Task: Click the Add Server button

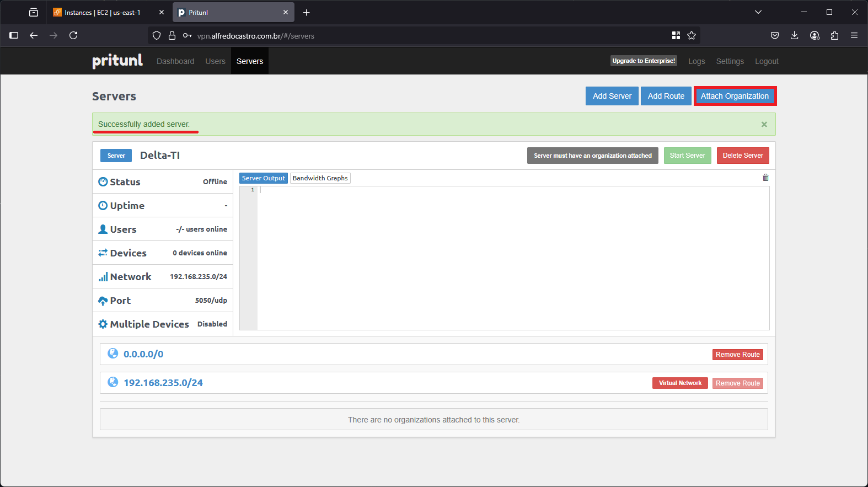Action: click(x=612, y=96)
